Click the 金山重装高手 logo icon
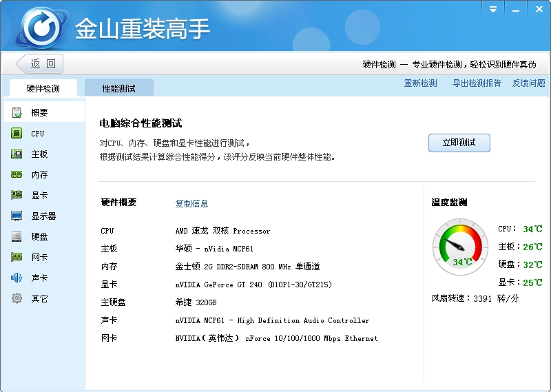 (41, 28)
